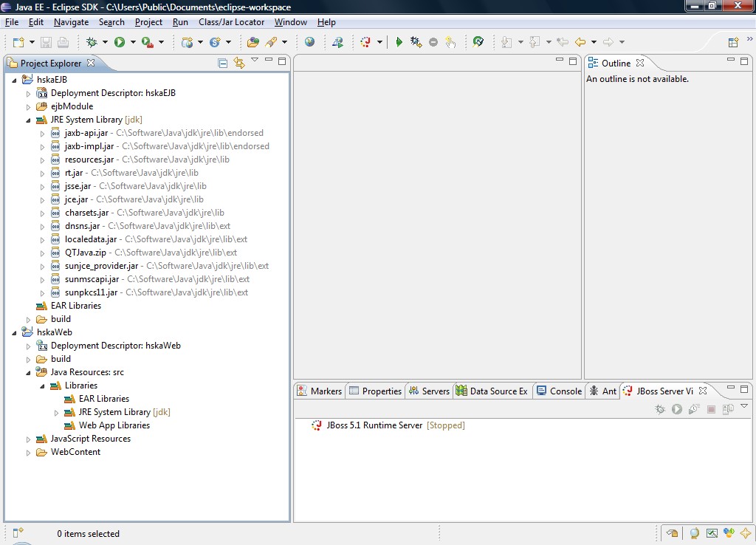Click the Print toolbar icon

point(63,42)
